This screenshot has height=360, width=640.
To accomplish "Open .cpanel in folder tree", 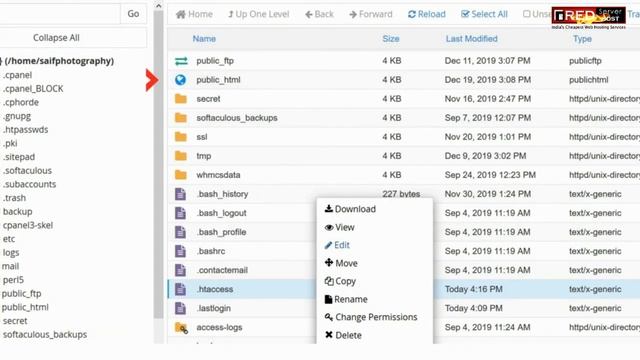I will click(17, 75).
